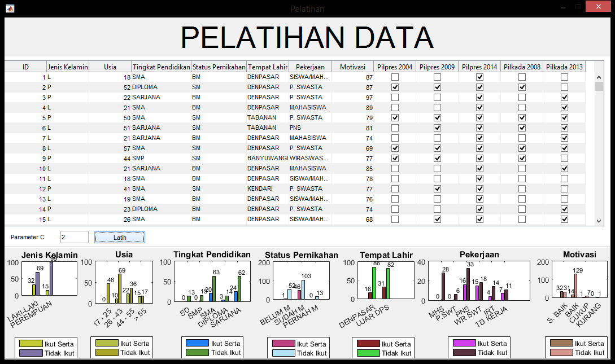The height and width of the screenshot is (364, 615).
Task: Uncheck Pilkada 2008 for row ID 2
Action: tap(522, 87)
